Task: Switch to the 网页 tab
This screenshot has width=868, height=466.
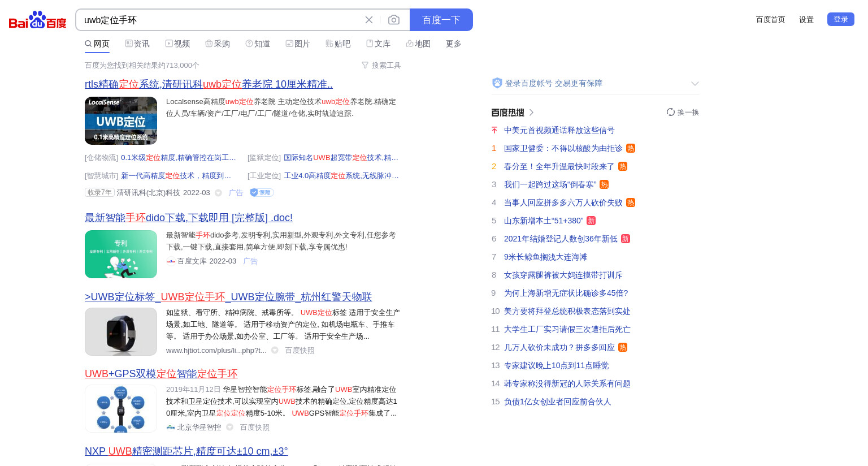Action: pyautogui.click(x=97, y=44)
